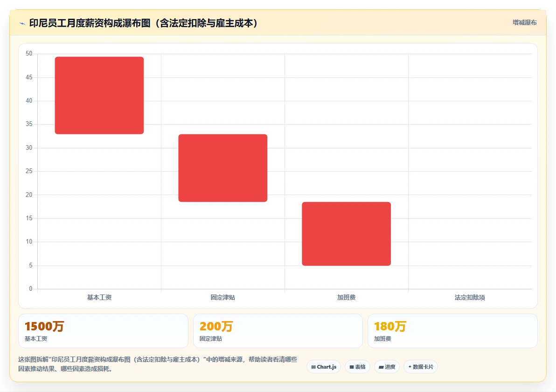Click the 表格 tag chip
The width and height of the screenshot is (556, 392).
click(x=357, y=367)
